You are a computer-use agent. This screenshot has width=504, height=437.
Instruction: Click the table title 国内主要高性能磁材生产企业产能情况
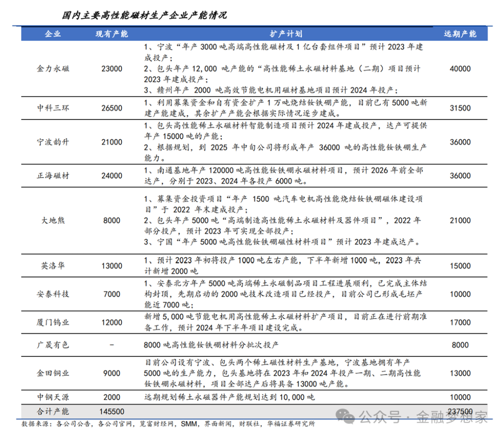144,15
